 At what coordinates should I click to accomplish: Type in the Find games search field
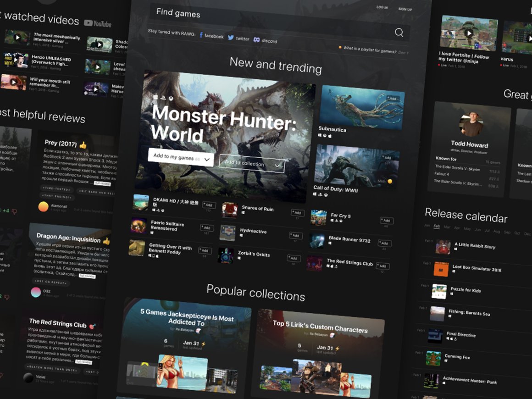257,18
